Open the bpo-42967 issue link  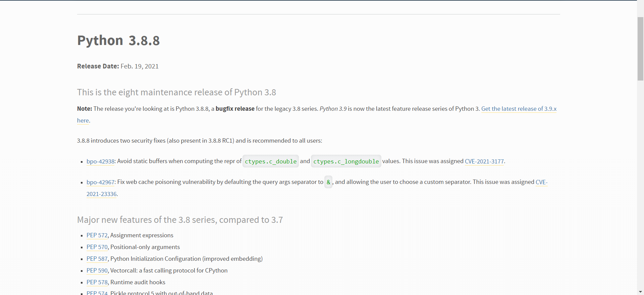[x=101, y=182]
